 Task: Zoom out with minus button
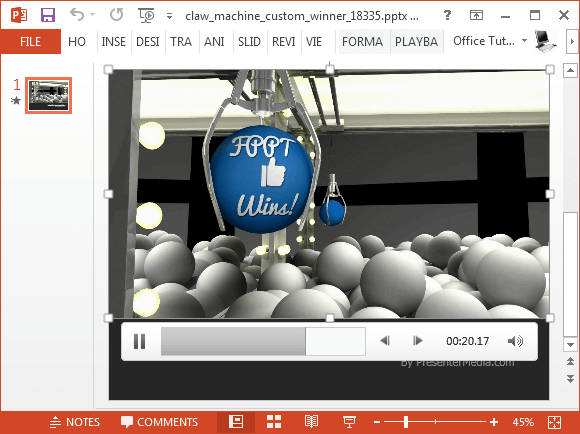point(377,422)
